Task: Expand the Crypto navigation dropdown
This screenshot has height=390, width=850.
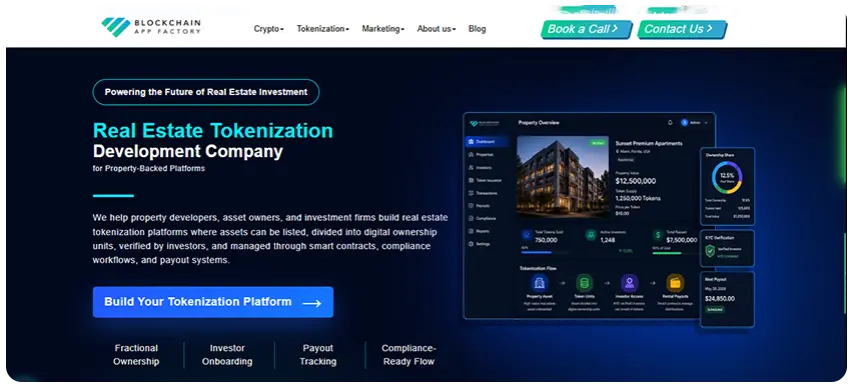Action: (x=268, y=29)
